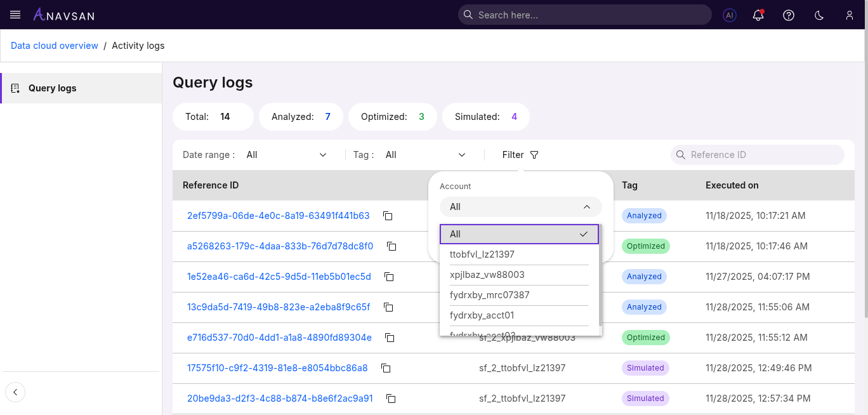Go to Data cloud overview breadcrumb
This screenshot has height=415, width=868.
click(55, 46)
